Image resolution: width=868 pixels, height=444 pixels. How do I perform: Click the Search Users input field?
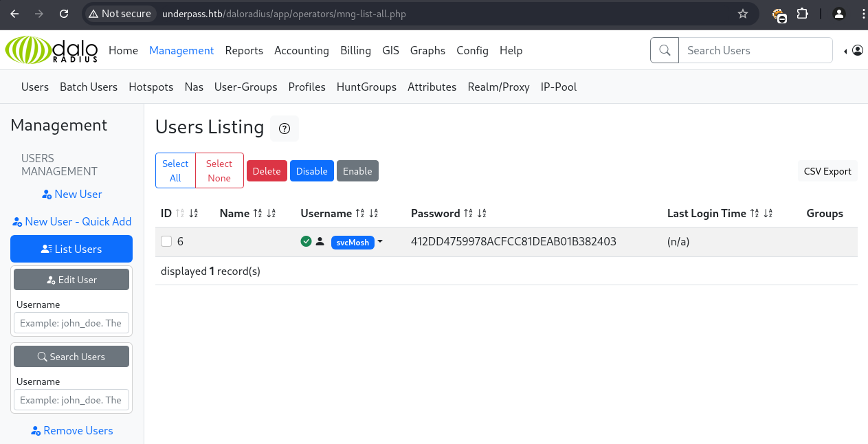755,50
